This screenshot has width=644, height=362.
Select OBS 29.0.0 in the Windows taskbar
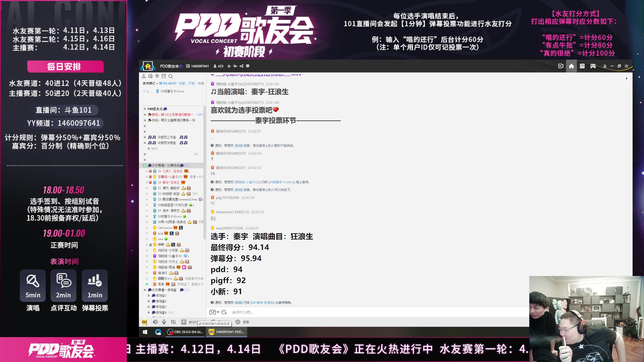pos(185,332)
